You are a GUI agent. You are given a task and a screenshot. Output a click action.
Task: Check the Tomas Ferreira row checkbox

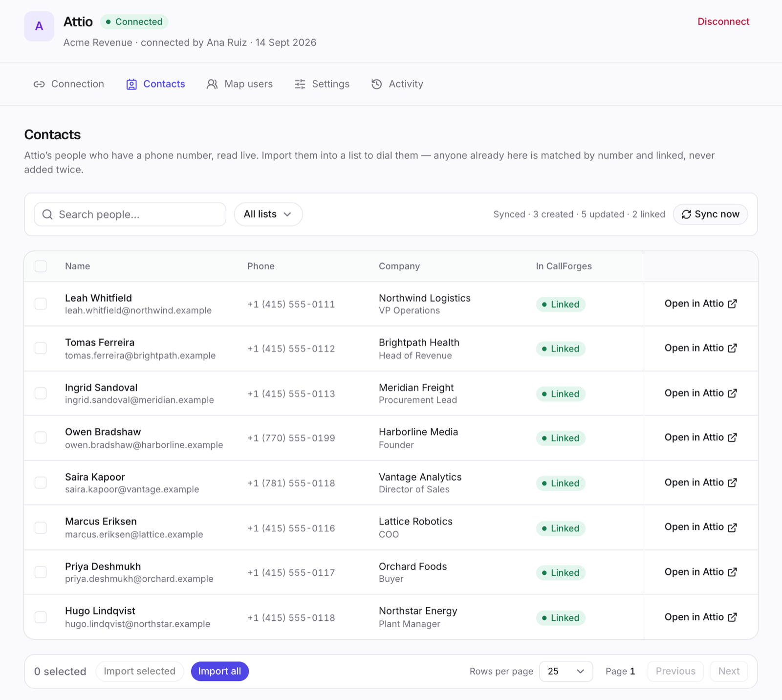click(41, 348)
